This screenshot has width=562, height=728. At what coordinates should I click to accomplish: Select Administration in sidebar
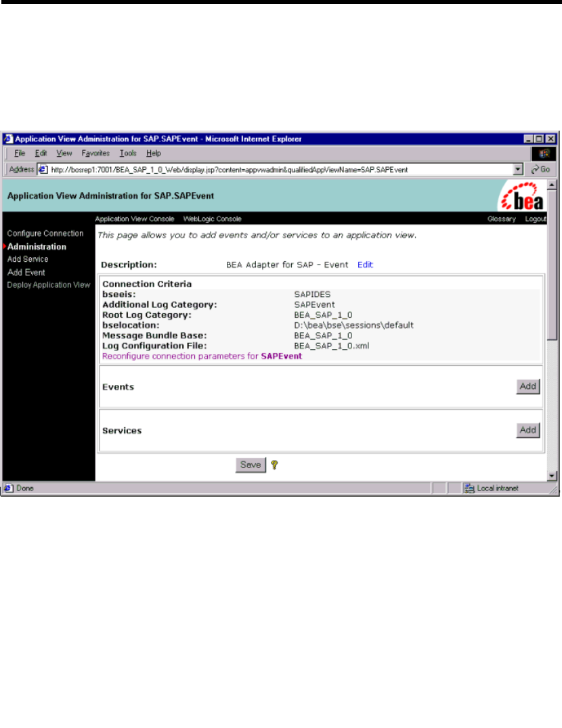(x=37, y=246)
